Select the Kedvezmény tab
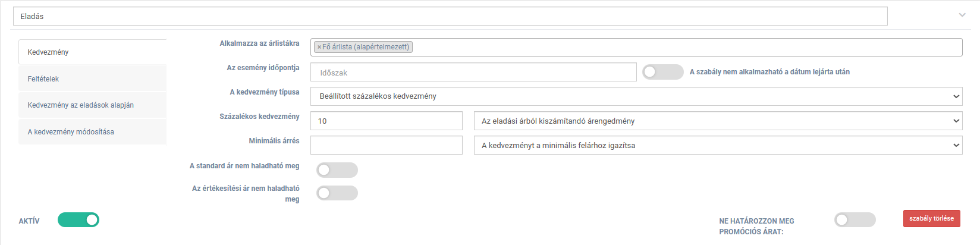Image resolution: width=980 pixels, height=245 pixels. pos(92,52)
